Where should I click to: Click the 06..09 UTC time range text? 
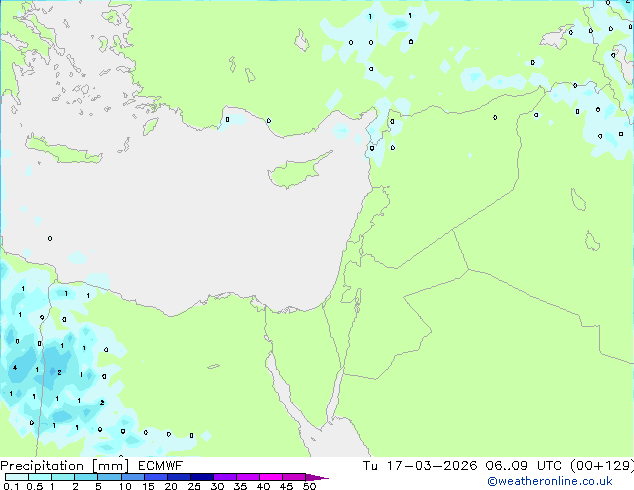[524, 466]
